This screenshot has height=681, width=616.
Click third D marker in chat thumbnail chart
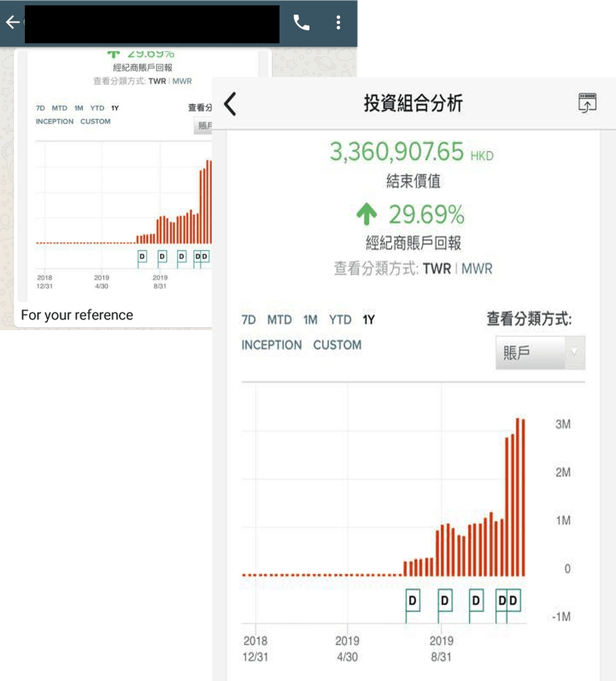pos(182,257)
